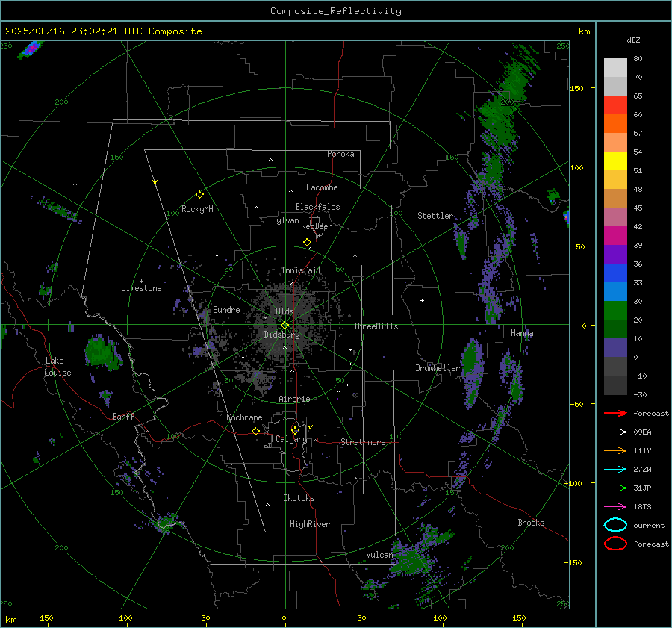This screenshot has height=628, width=672.
Task: Click the RockyMH label
Action: coord(197,209)
